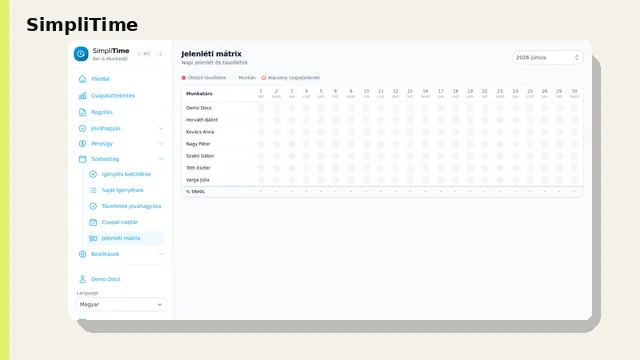
Task: Select the Varga Júlia row name
Action: [198, 180]
